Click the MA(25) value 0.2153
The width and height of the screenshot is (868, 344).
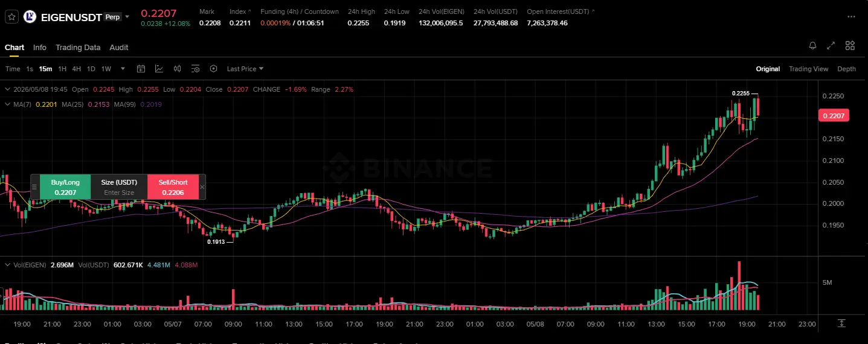click(x=98, y=104)
